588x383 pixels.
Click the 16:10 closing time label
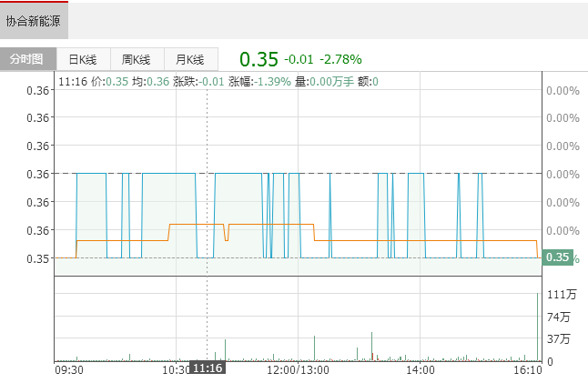[529, 370]
